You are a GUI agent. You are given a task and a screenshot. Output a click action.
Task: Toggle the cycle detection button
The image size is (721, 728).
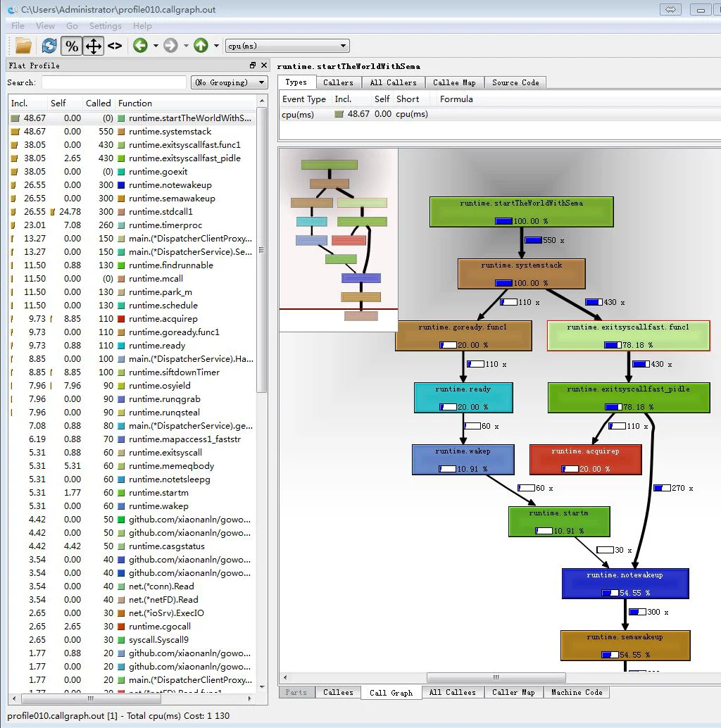coord(93,46)
